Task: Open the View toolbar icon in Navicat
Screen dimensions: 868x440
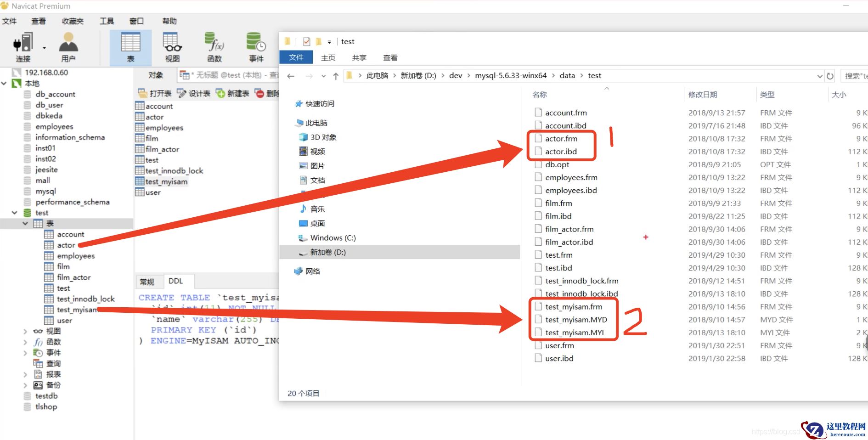Action: pos(172,43)
